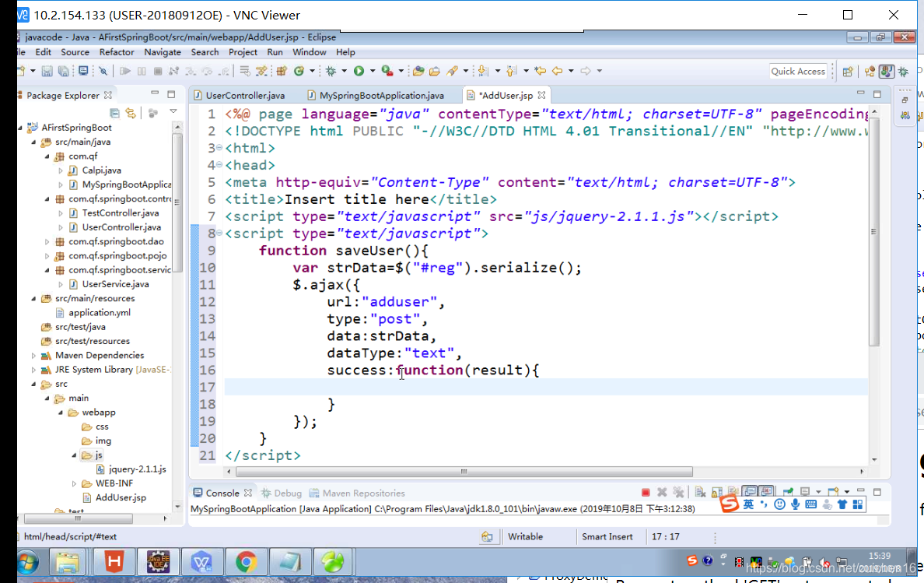Image resolution: width=924 pixels, height=583 pixels.
Task: Close the *AddUser.jsp editor tab
Action: click(x=541, y=95)
